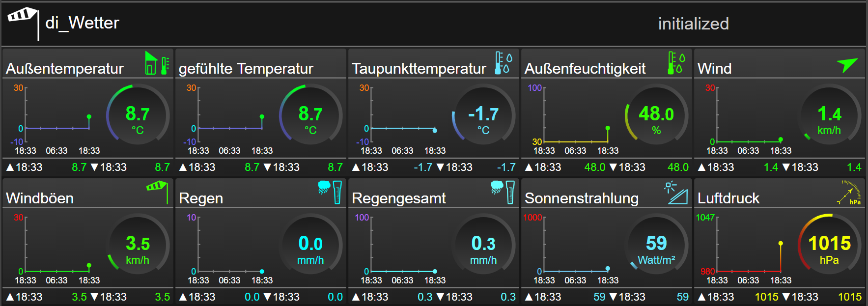Click the Taupunkttemperatur minimum value -1.7

pos(506,167)
